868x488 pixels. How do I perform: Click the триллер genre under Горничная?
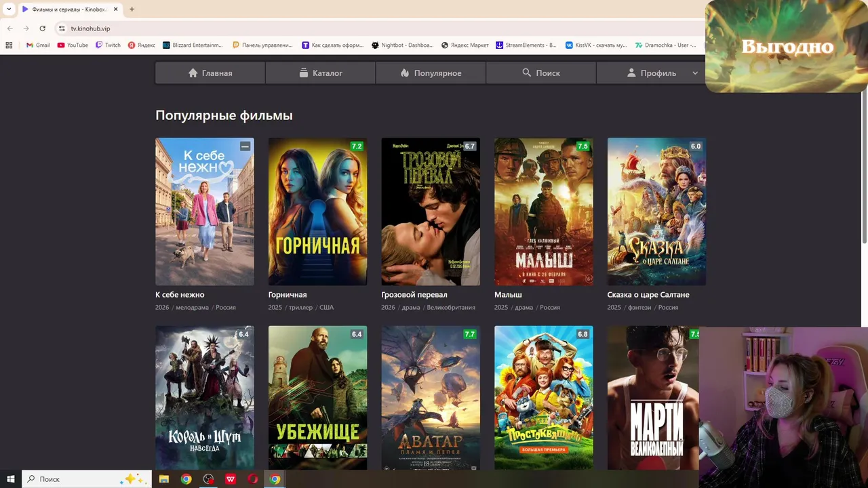[300, 308]
